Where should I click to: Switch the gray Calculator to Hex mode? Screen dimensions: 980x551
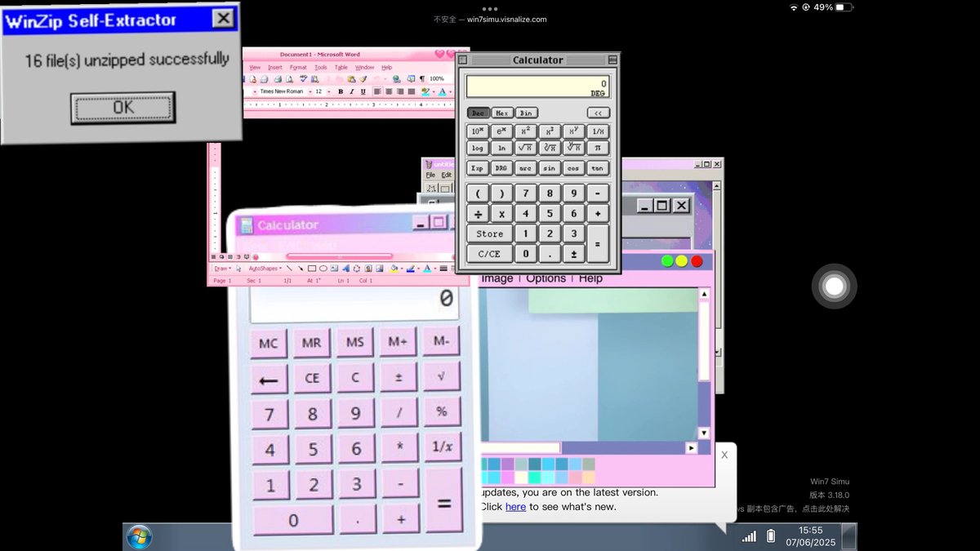(x=502, y=113)
